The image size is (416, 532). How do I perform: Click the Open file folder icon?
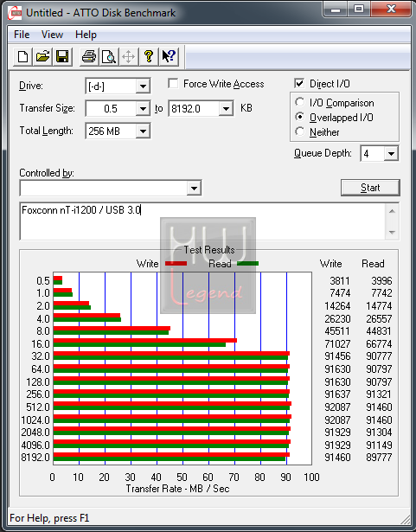coord(42,56)
